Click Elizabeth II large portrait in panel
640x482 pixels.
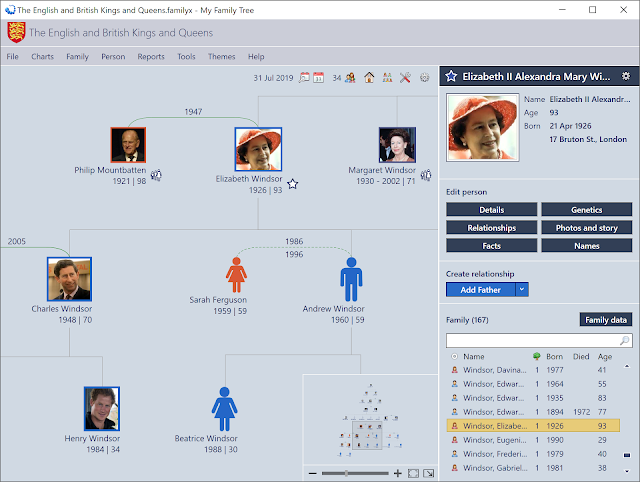coord(482,127)
